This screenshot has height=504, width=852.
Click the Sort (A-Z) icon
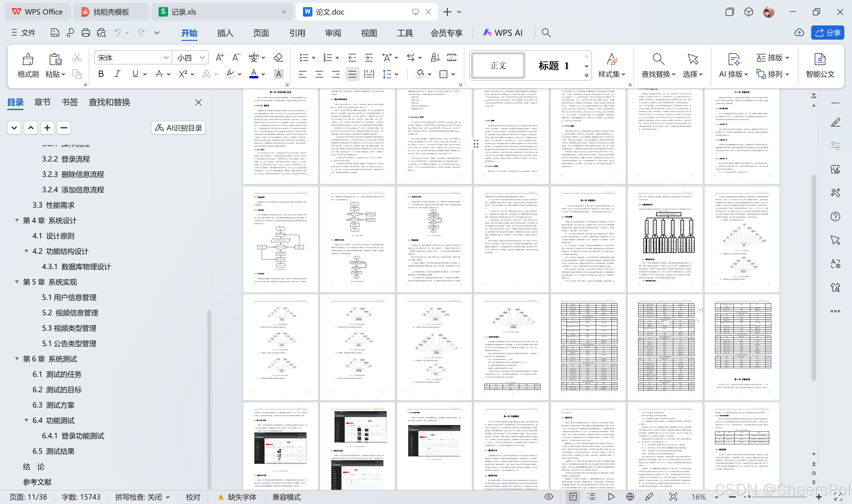point(435,57)
